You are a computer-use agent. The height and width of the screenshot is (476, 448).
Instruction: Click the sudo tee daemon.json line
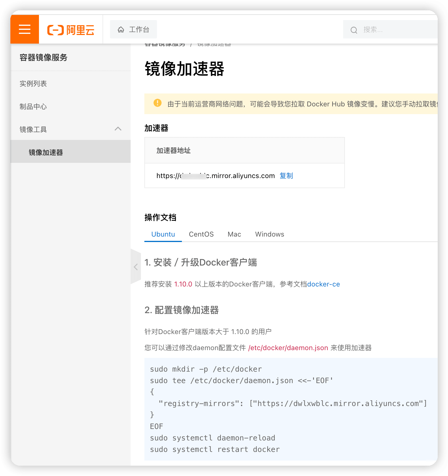click(x=241, y=381)
